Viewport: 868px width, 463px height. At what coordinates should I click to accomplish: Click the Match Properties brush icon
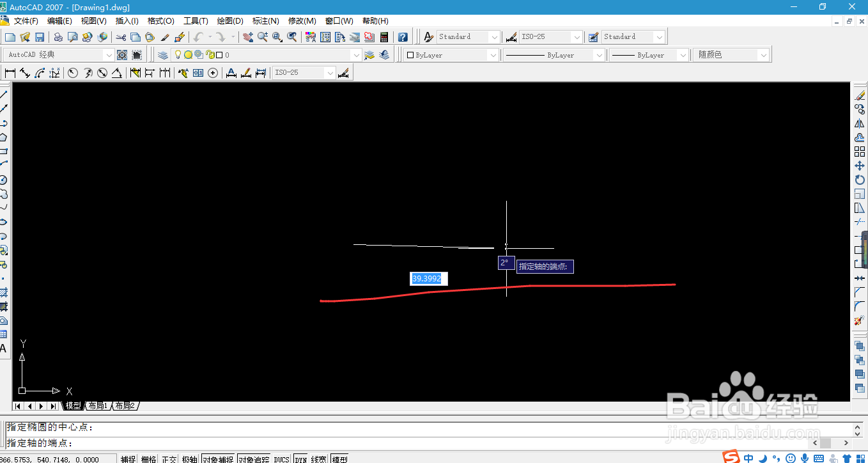(165, 37)
